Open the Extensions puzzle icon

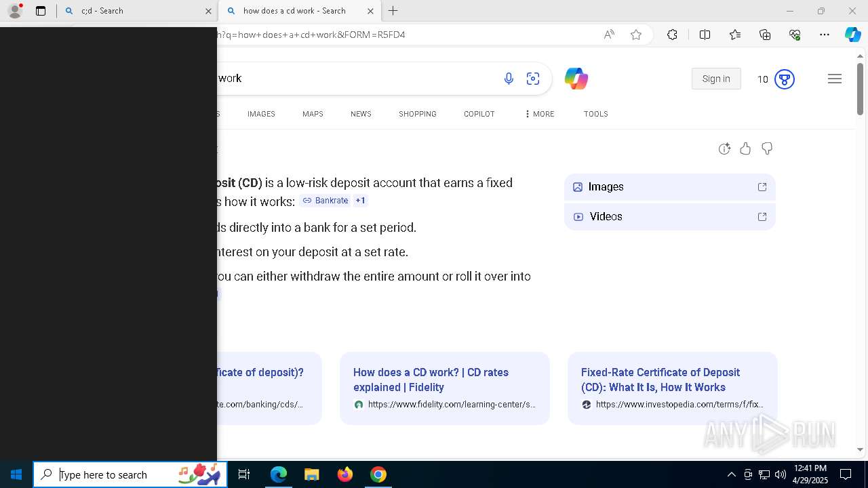(672, 35)
